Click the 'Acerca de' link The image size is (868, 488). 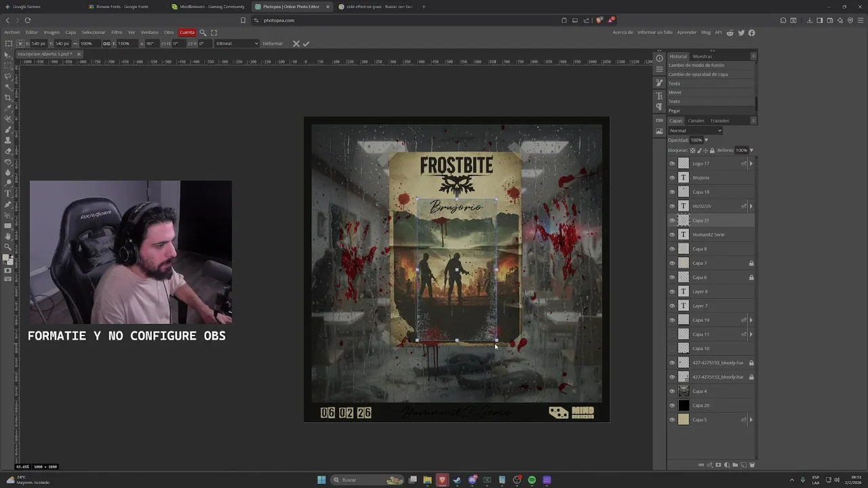623,33
